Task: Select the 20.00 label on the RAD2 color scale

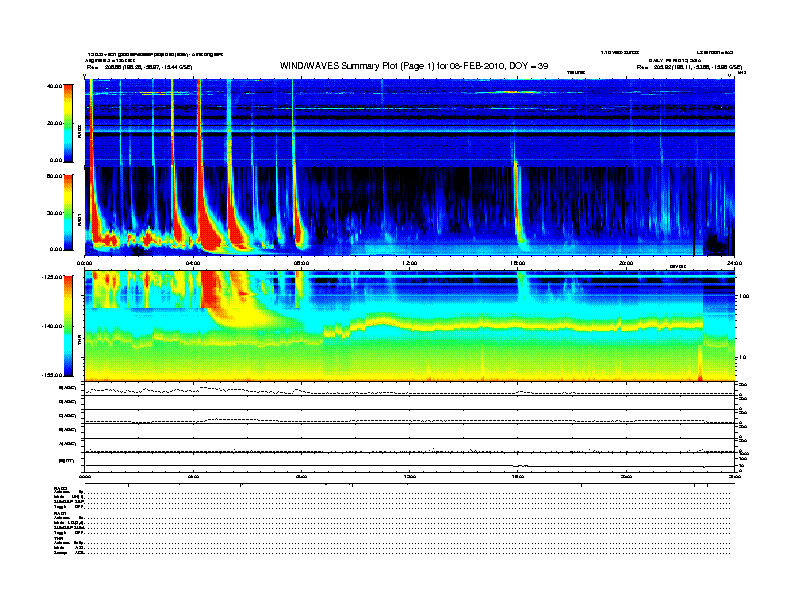Action: click(54, 123)
